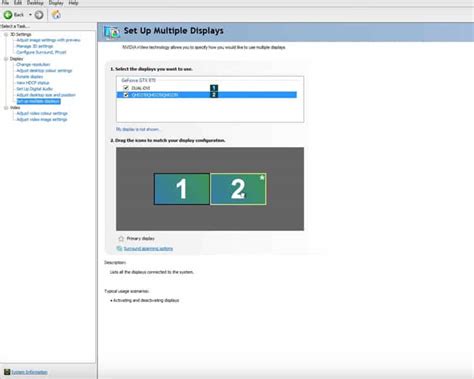Open Configure Surround, PhysX task
The height and width of the screenshot is (379, 474).
coord(41,52)
